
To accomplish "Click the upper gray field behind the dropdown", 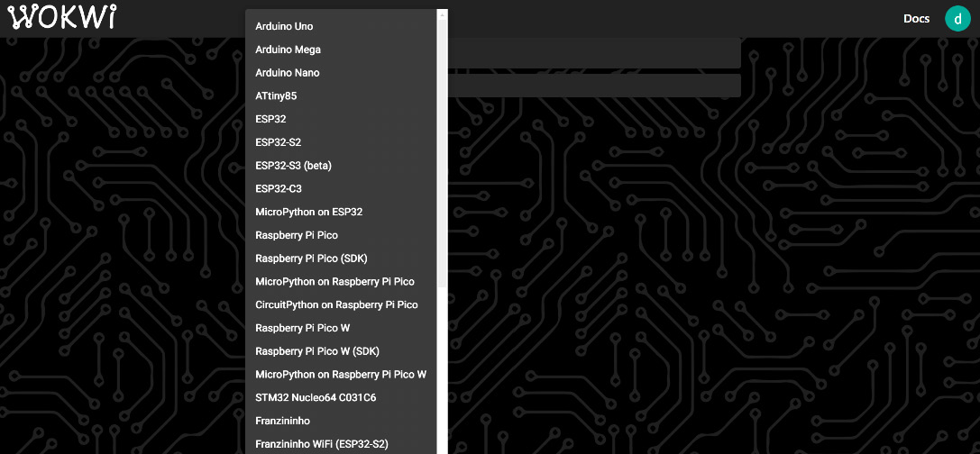I will click(594, 53).
